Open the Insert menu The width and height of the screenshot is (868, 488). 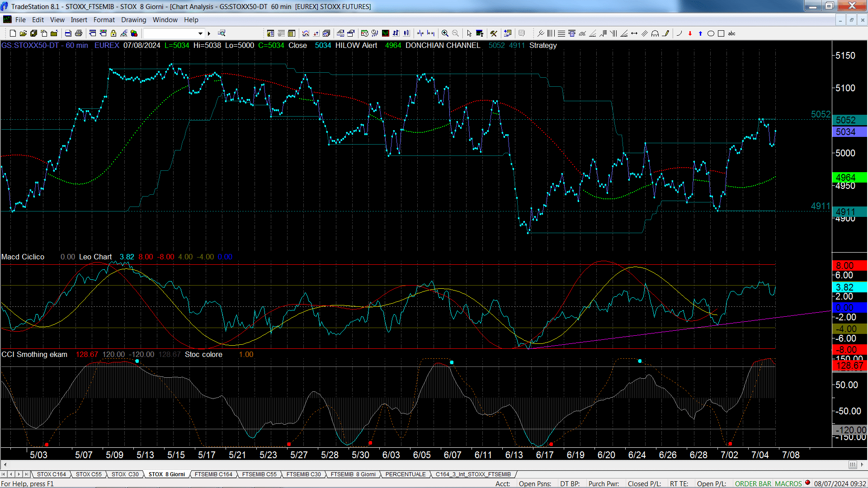tap(79, 20)
